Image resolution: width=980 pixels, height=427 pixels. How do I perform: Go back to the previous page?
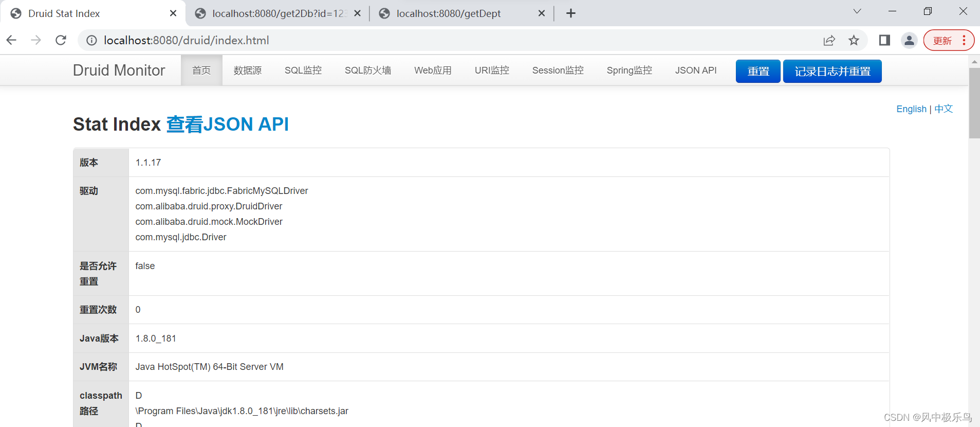[12, 40]
